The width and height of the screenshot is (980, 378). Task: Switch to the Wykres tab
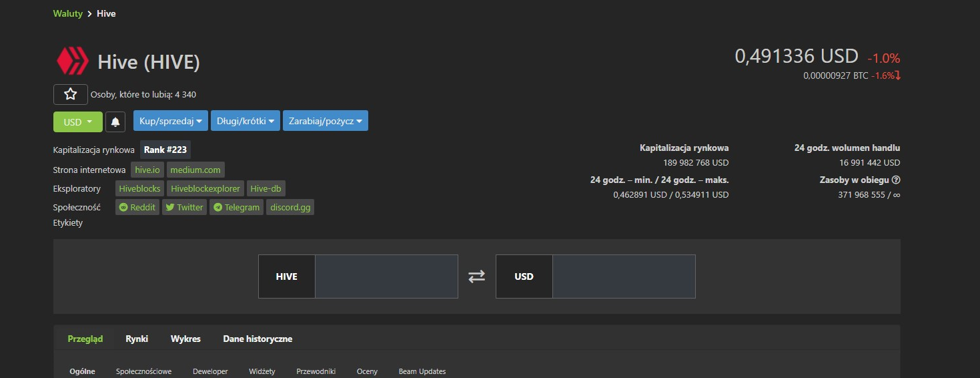point(185,339)
